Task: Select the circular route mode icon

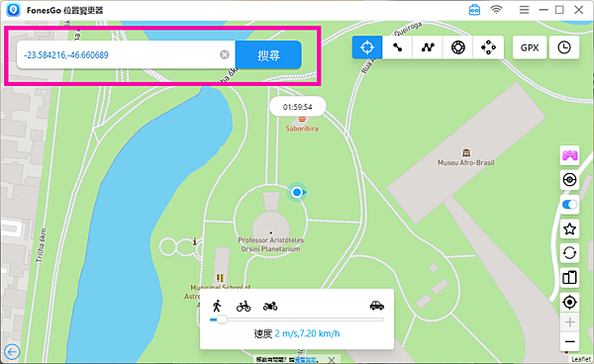Action: [458, 47]
